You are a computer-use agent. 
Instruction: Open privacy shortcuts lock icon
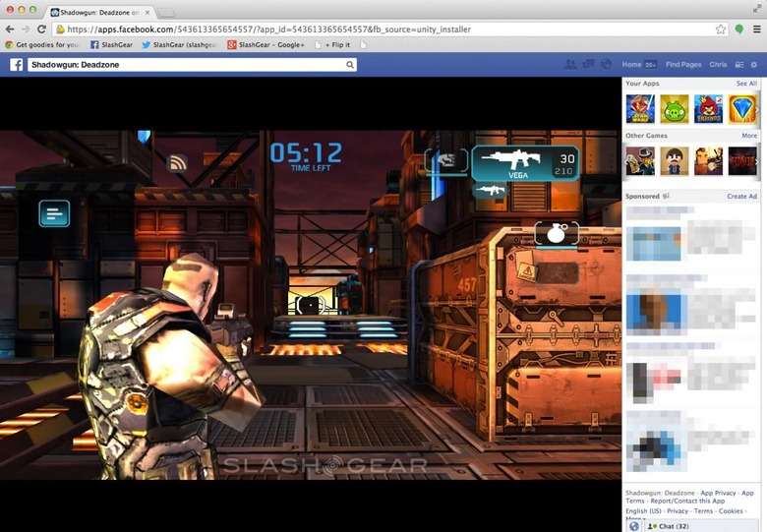(739, 65)
